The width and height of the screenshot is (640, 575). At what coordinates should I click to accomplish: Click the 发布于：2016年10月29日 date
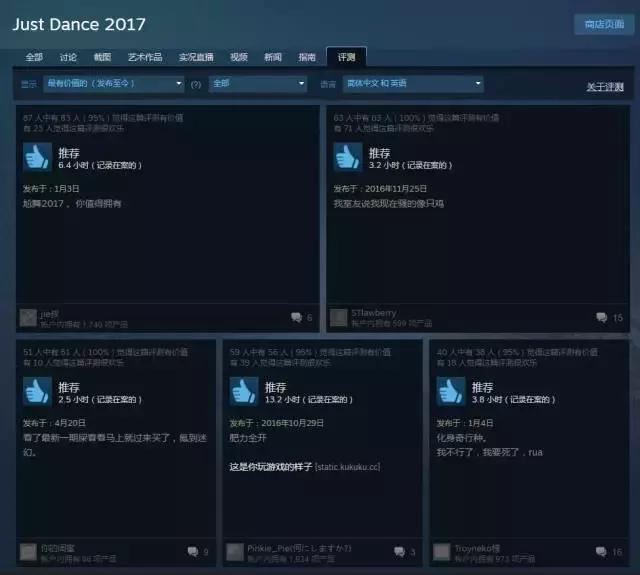pyautogui.click(x=276, y=423)
